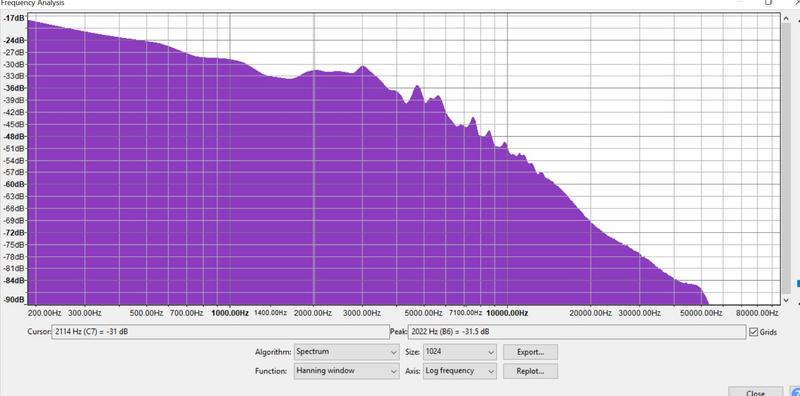800x396 pixels.
Task: Click the 10000.00Hz axis label
Action: coord(507,313)
